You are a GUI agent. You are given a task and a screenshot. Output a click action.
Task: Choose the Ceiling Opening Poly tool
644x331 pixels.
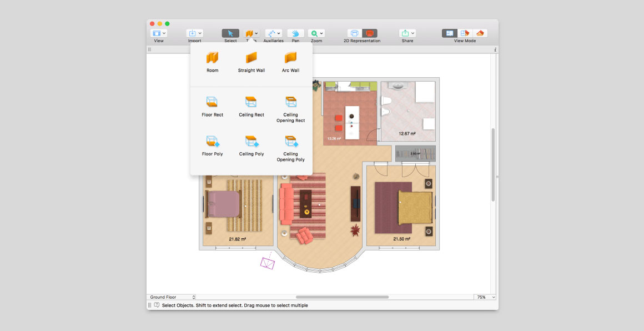click(x=291, y=148)
